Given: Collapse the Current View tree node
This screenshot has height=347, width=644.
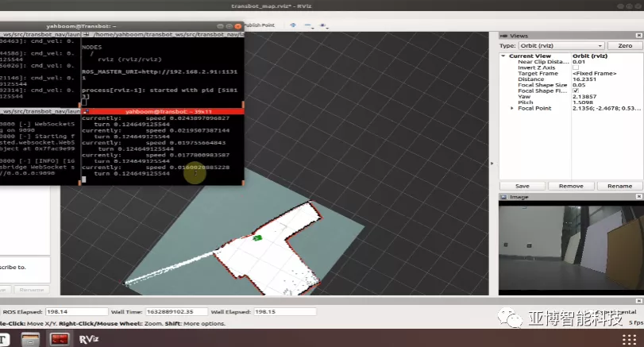Looking at the screenshot, I should [x=503, y=56].
